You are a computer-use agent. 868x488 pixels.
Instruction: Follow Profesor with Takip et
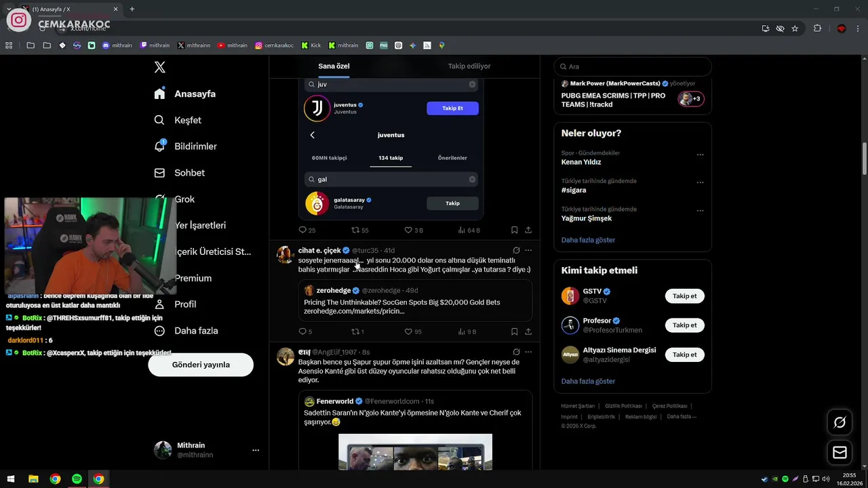pyautogui.click(x=685, y=325)
